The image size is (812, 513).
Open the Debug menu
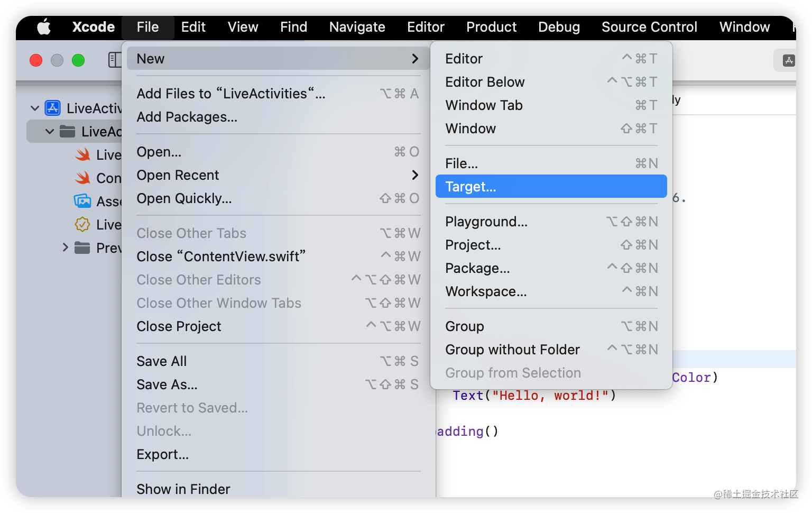pyautogui.click(x=559, y=27)
